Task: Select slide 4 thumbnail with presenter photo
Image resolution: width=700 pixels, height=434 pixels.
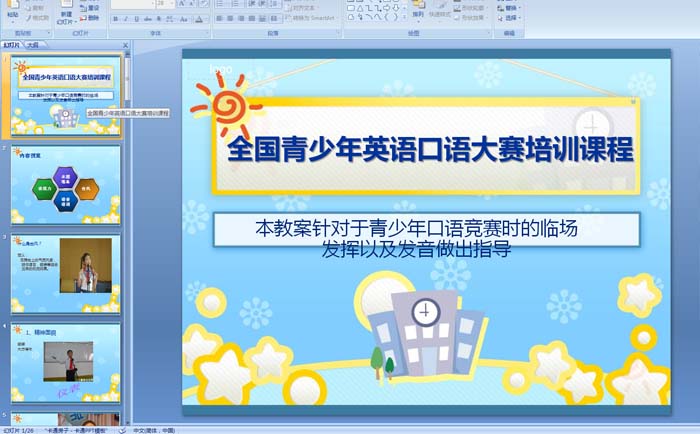Action: 66,363
